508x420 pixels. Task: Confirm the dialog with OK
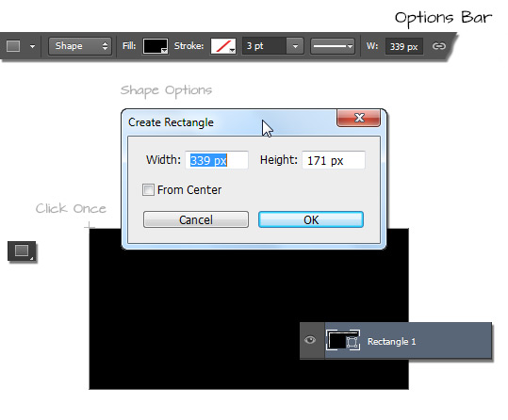point(311,219)
